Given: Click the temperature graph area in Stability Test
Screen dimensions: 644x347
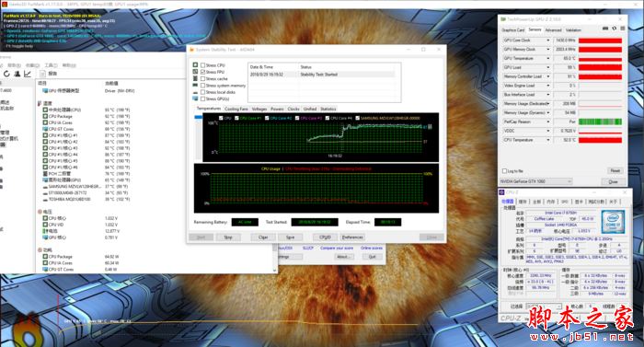Looking at the screenshot, I should [320, 137].
